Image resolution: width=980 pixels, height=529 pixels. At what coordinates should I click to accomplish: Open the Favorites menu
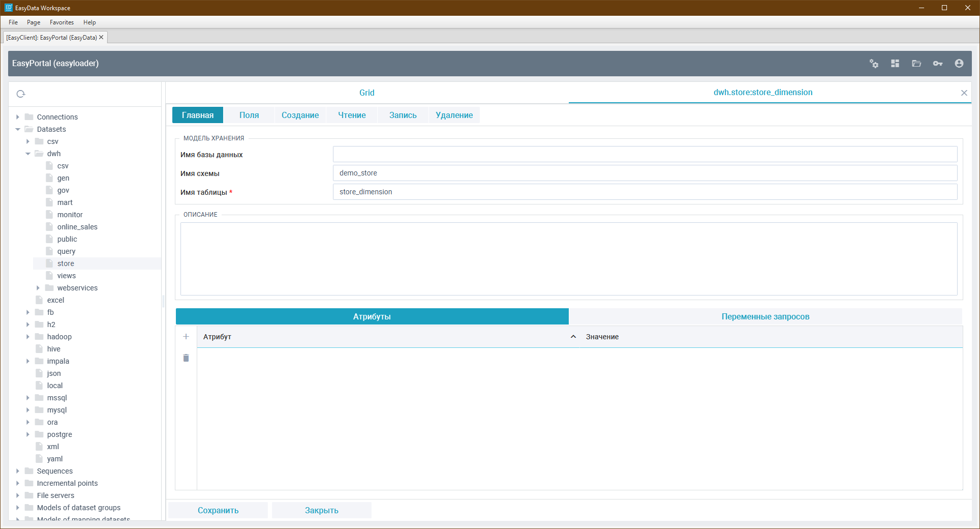(x=62, y=22)
